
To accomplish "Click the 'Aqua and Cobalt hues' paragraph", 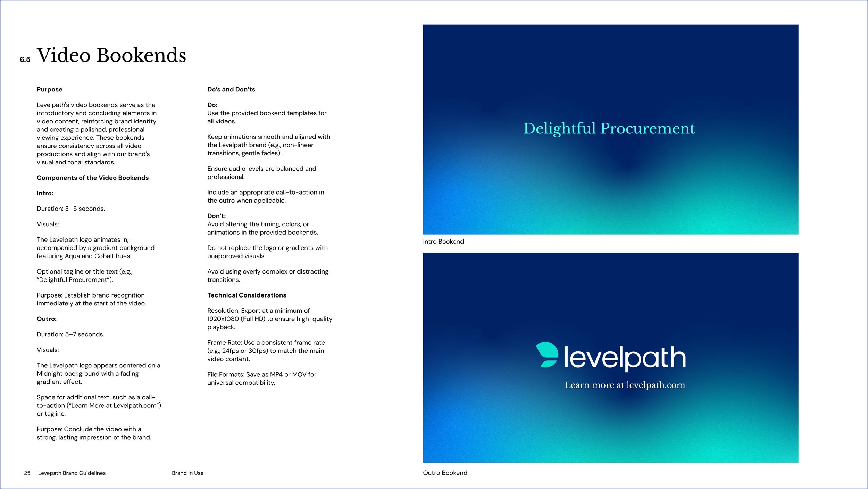I will 95,248.
